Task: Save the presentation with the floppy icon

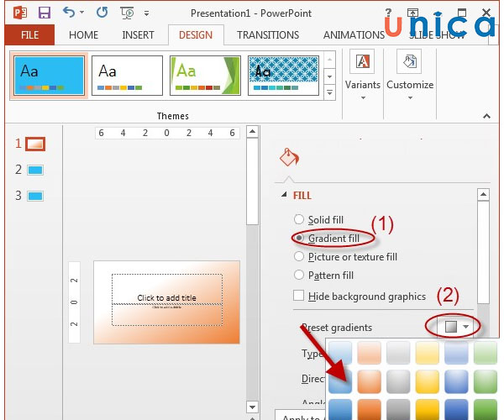Action: coord(45,13)
